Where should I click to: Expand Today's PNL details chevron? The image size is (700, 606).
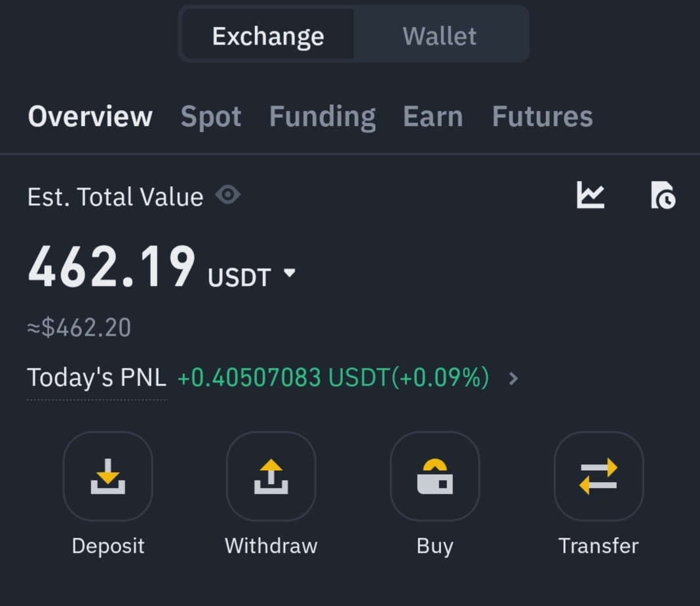[x=513, y=378]
